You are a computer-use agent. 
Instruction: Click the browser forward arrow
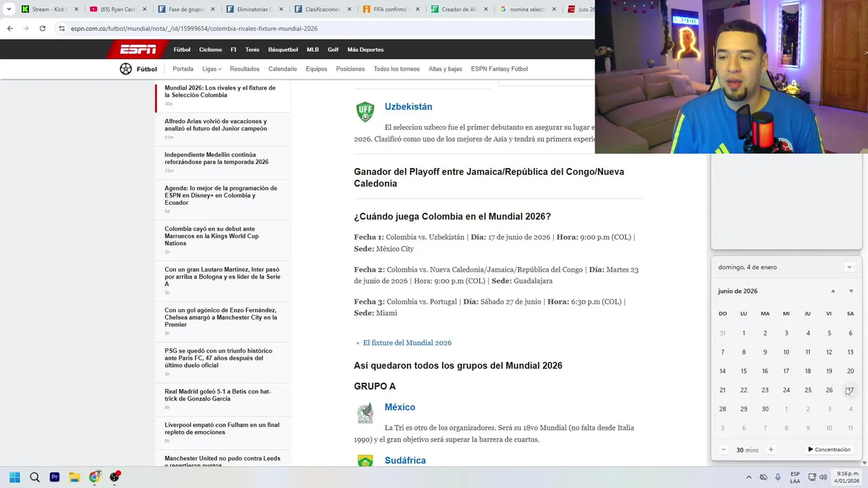[x=26, y=28]
